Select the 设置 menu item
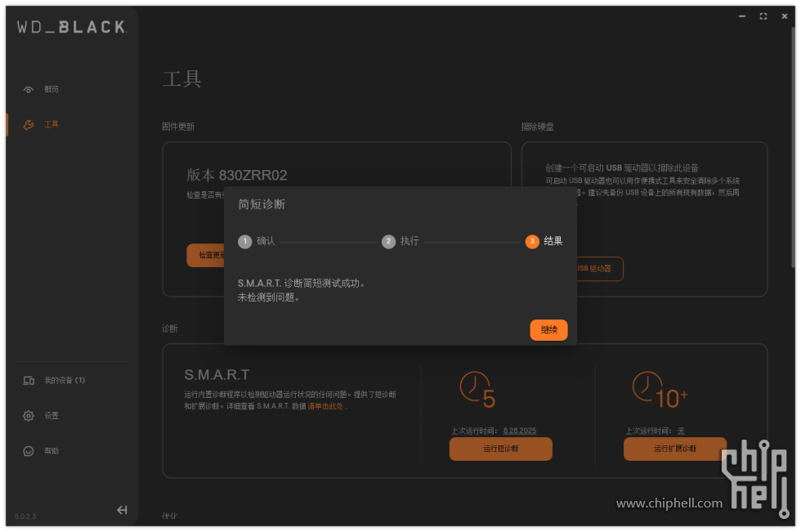 tap(51, 416)
